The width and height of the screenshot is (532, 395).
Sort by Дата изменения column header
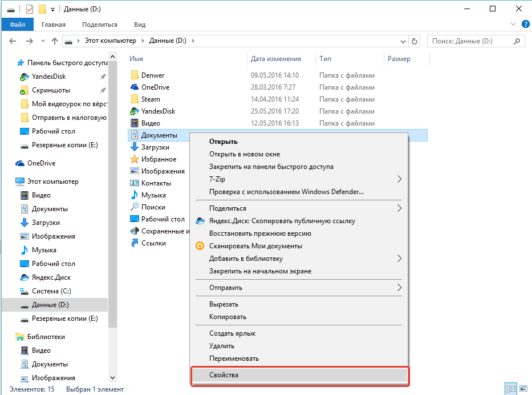tap(275, 59)
